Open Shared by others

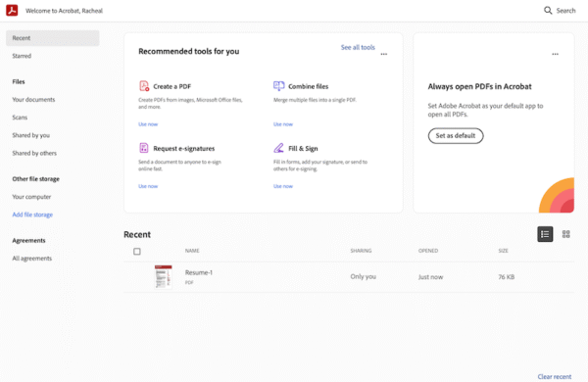34,153
